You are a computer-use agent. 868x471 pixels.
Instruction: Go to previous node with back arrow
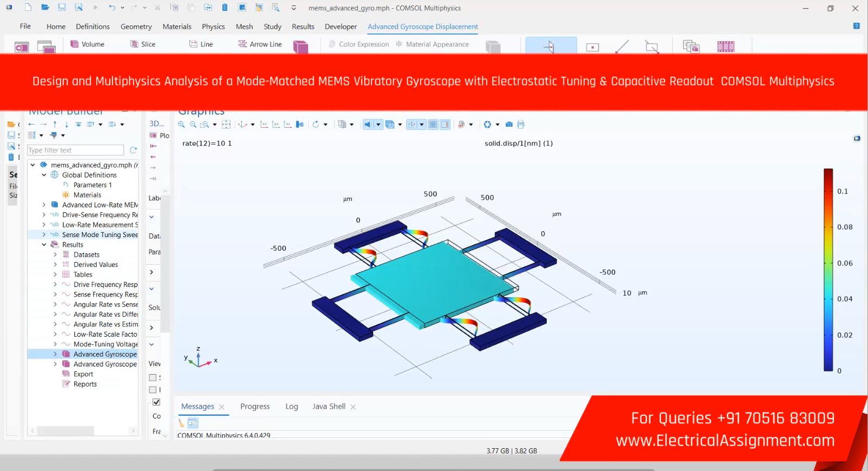click(31, 125)
